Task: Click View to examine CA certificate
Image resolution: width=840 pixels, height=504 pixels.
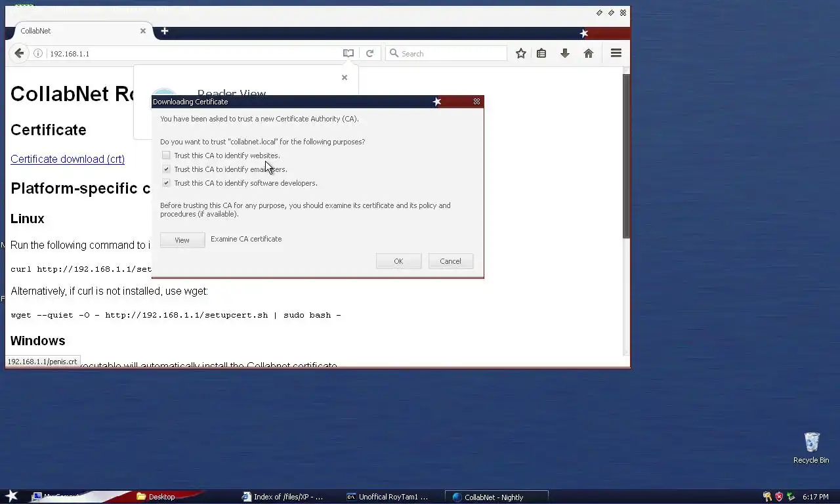Action: [x=182, y=240]
